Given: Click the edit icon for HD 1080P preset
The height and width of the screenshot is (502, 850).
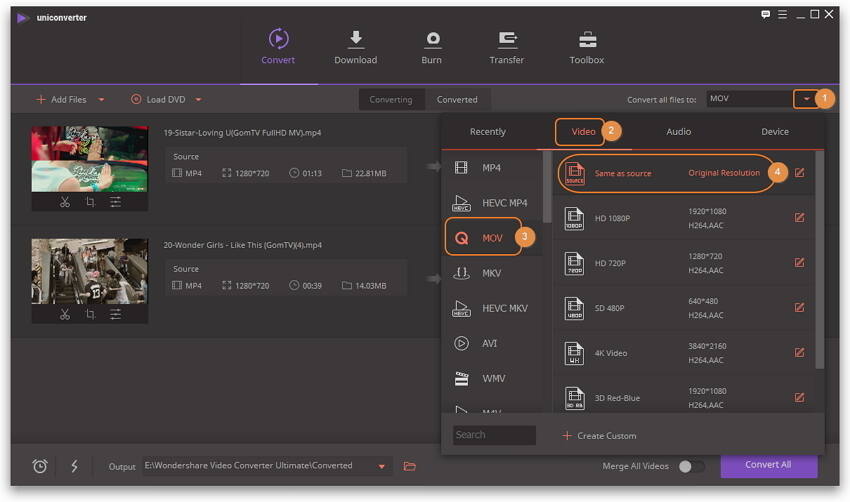Looking at the screenshot, I should (x=799, y=217).
